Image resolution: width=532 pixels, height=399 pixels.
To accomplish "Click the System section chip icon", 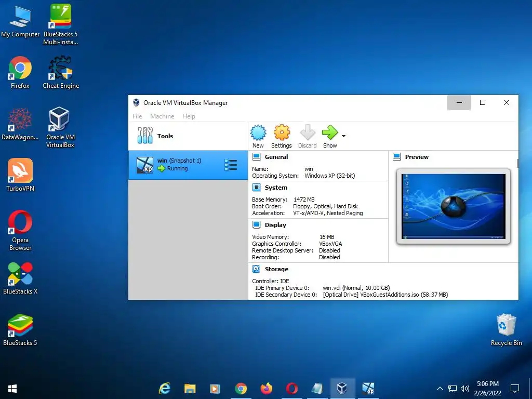I will [x=257, y=187].
